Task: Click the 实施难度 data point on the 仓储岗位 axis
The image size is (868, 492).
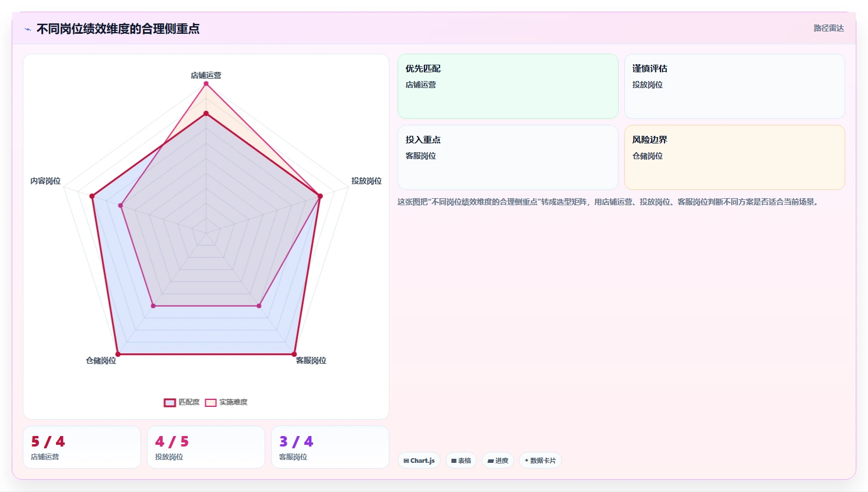Action: click(x=153, y=305)
